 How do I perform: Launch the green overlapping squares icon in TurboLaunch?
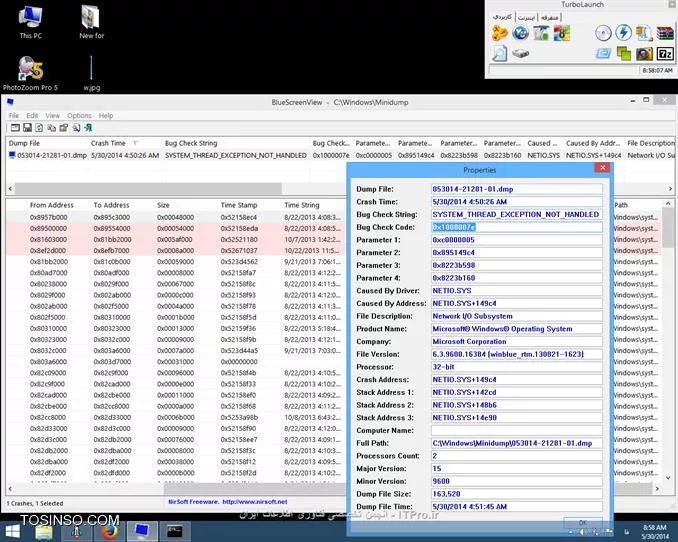point(624,54)
